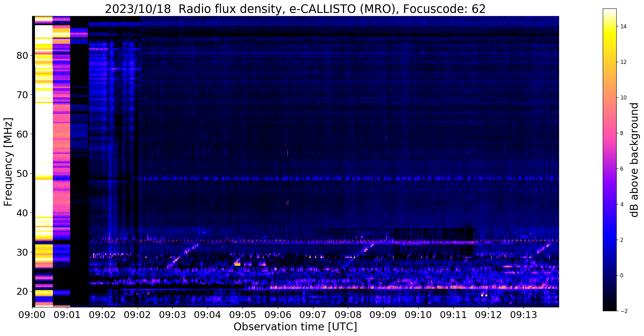Click the 09:08 time tick label
Viewport: 644px width, 336px height.
[x=348, y=315]
